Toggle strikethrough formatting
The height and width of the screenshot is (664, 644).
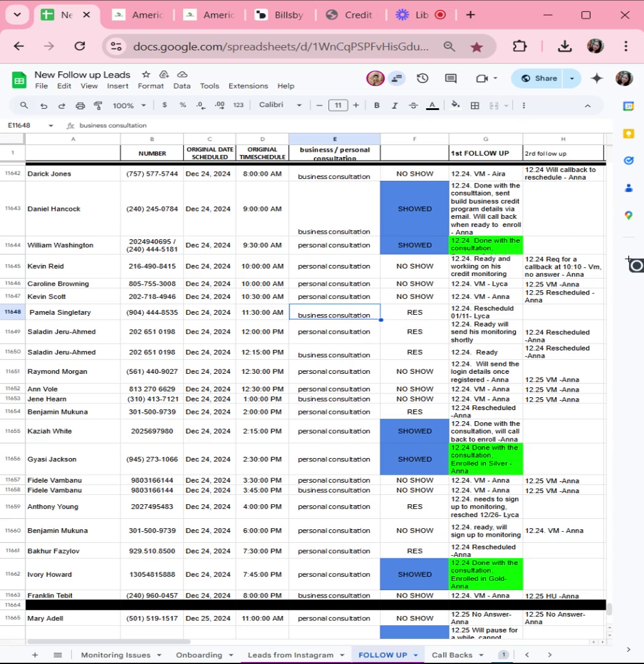pos(413,106)
